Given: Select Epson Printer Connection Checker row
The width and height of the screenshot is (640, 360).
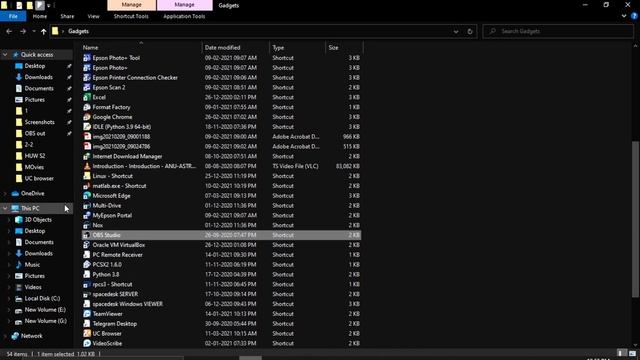Looking at the screenshot, I should point(221,78).
